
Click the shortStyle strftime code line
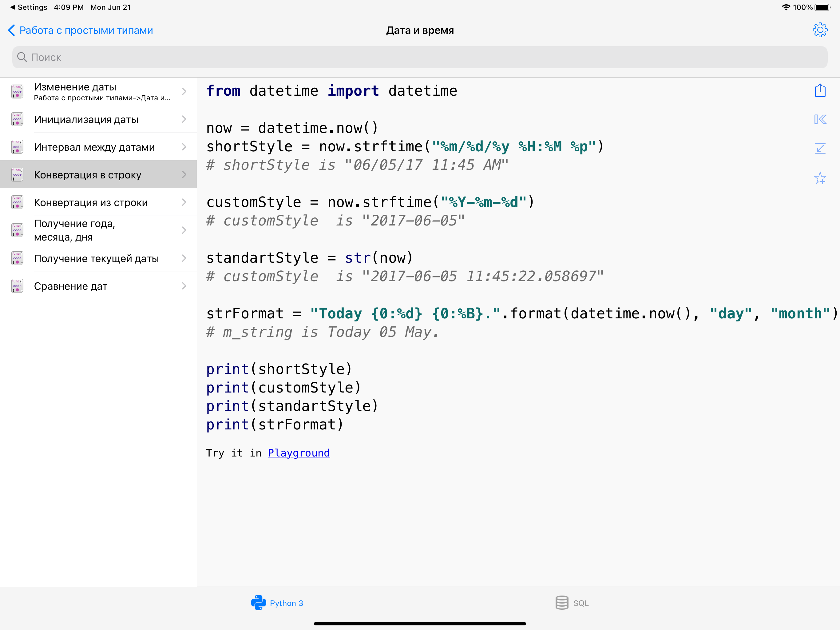pos(405,147)
